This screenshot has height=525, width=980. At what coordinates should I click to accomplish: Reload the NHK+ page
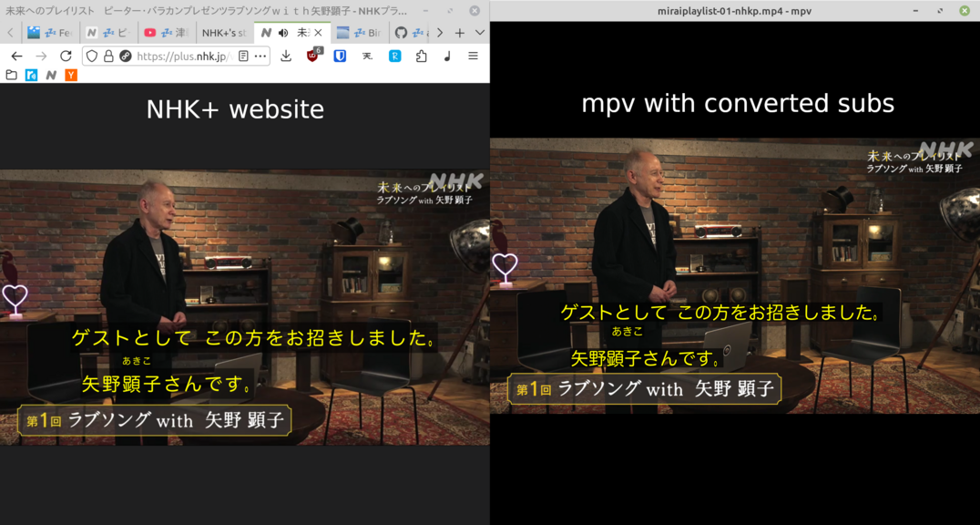66,56
